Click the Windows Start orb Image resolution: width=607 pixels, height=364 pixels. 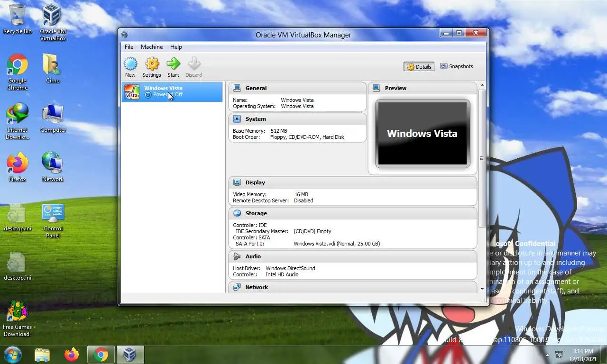13,355
